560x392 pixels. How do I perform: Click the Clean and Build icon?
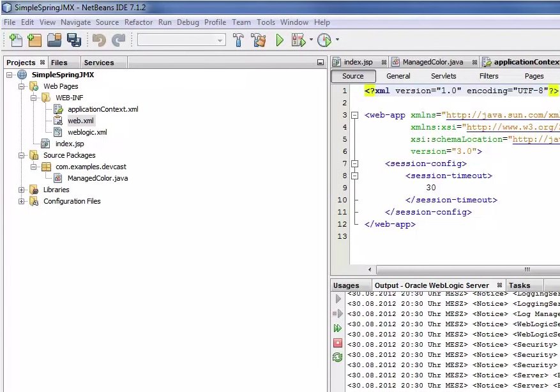tap(259, 40)
